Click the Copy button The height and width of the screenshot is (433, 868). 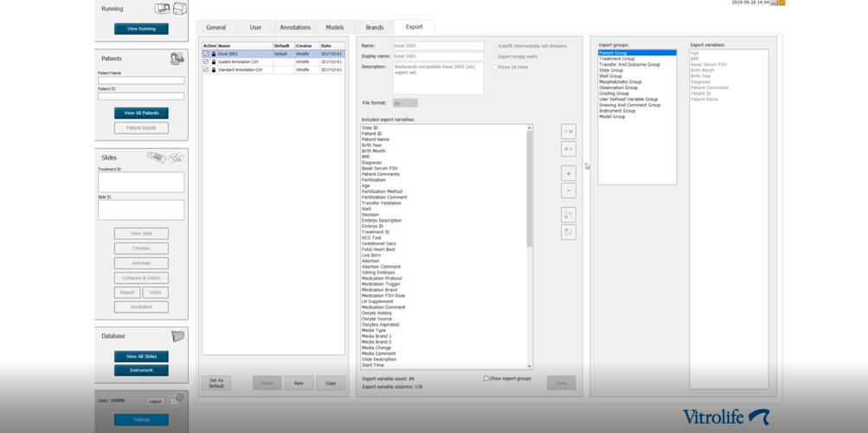(x=331, y=383)
